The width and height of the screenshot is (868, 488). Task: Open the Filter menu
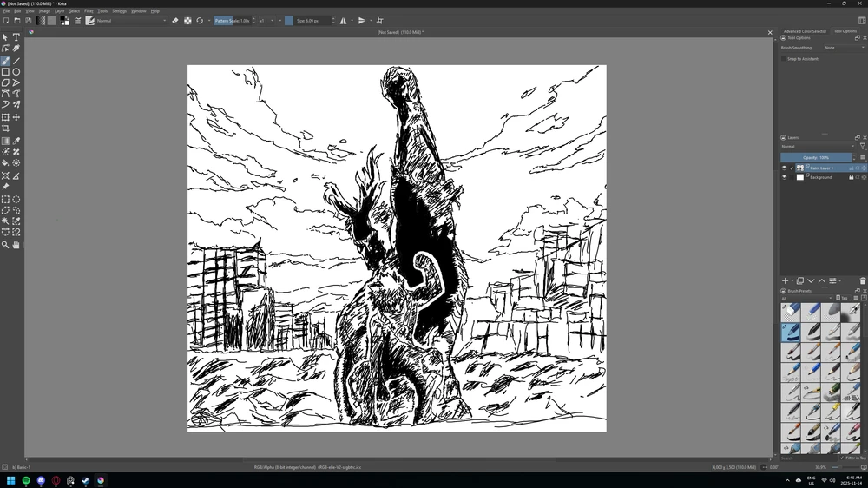click(89, 11)
